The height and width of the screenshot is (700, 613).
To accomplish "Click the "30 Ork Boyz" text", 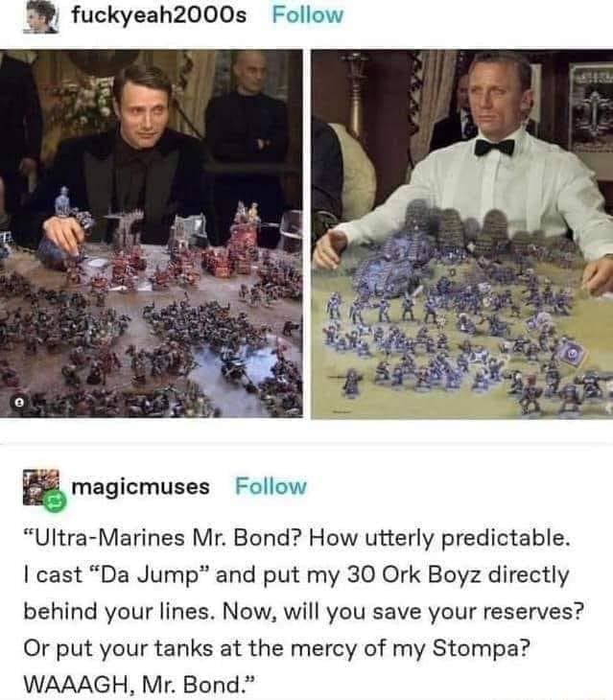I will tap(414, 574).
